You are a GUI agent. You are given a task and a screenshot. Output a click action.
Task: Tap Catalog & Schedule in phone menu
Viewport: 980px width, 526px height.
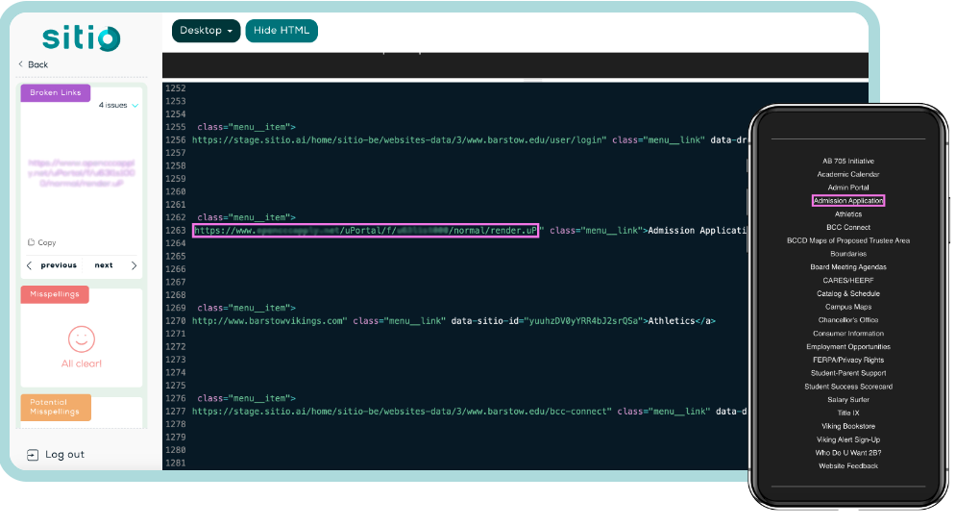point(848,294)
